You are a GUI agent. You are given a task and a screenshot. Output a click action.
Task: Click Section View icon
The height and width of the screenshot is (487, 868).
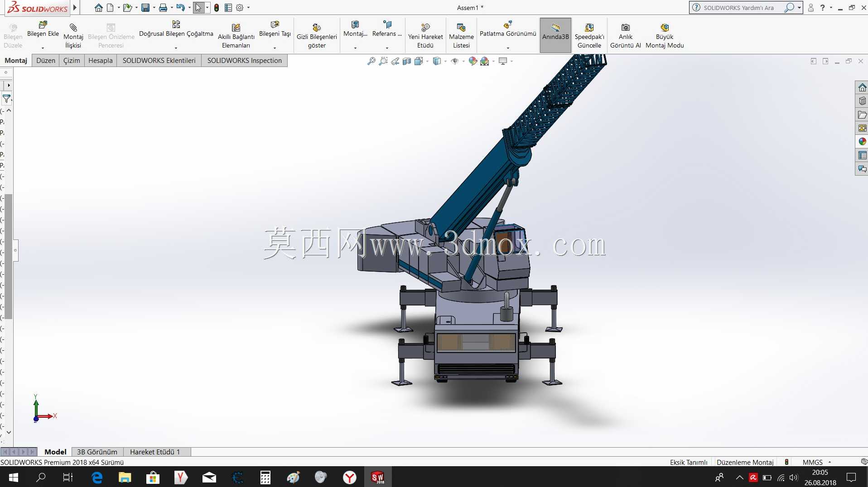407,61
